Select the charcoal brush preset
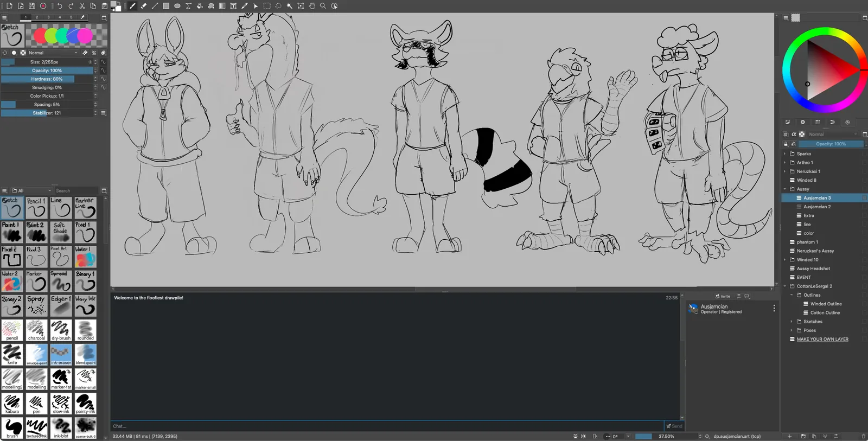The width and height of the screenshot is (868, 441). tap(36, 330)
